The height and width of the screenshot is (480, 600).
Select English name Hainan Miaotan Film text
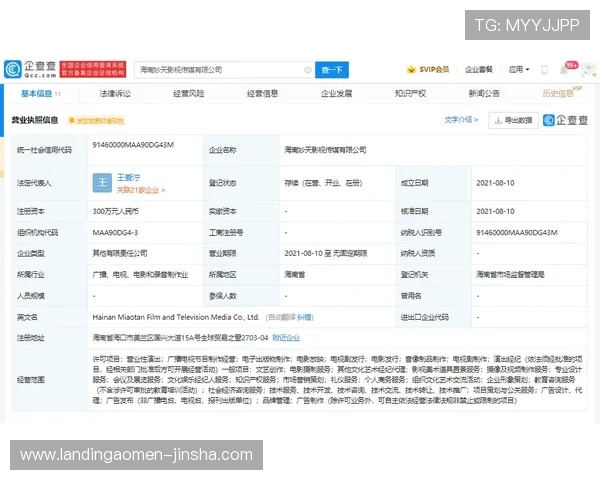point(176,317)
